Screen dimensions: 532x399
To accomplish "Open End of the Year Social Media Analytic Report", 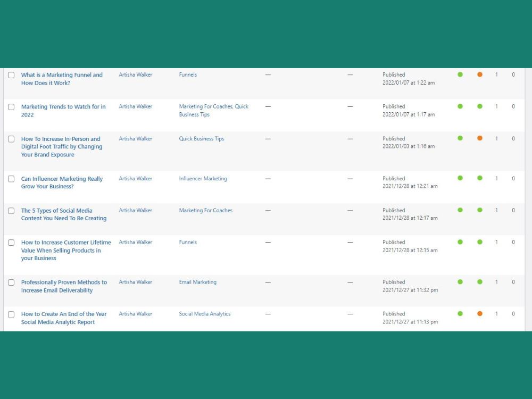I will pyautogui.click(x=64, y=318).
